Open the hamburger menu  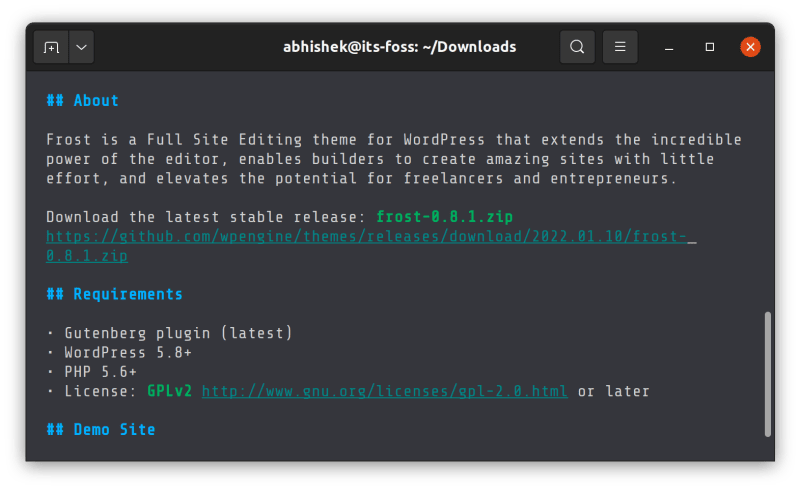tap(620, 47)
